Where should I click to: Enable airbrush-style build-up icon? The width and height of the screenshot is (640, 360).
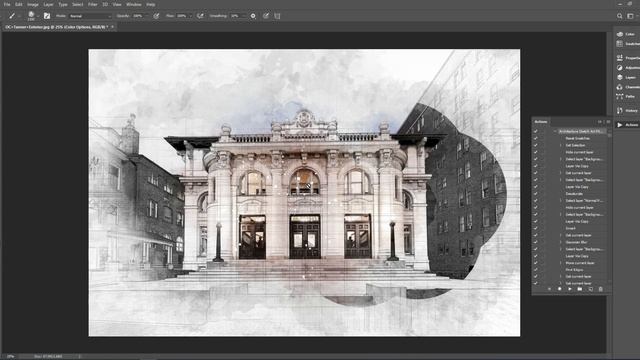[200, 16]
